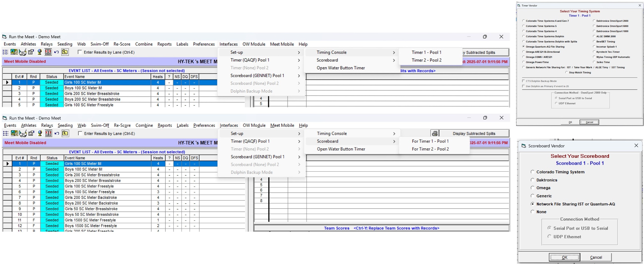Click the globe icon in upper window toolbar
This screenshot has height=265, width=644.
point(40,52)
